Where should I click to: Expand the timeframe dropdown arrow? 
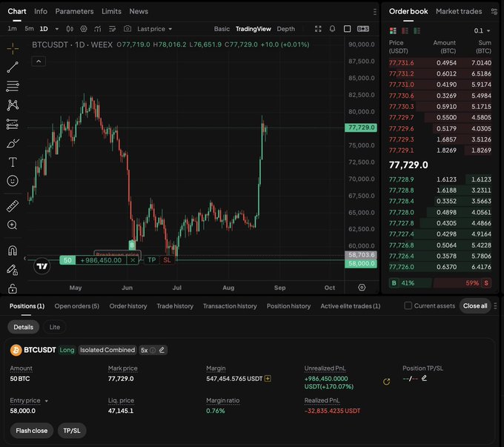57,29
